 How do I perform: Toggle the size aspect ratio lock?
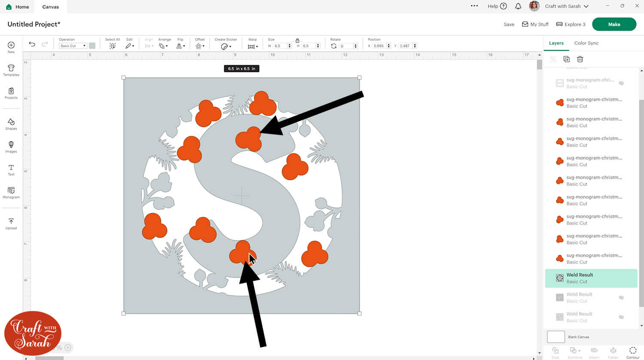coord(297,40)
